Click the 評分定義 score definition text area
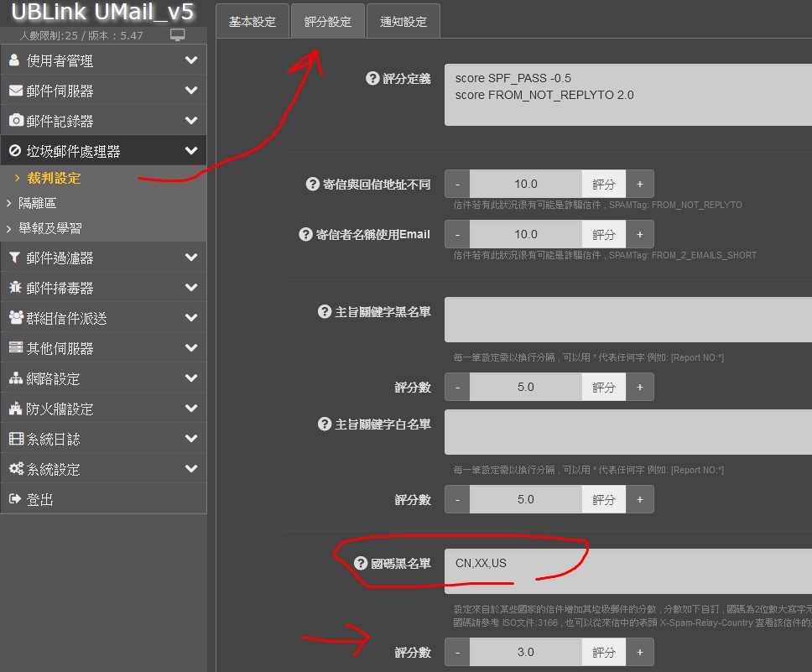This screenshot has height=672, width=812. tap(628, 94)
